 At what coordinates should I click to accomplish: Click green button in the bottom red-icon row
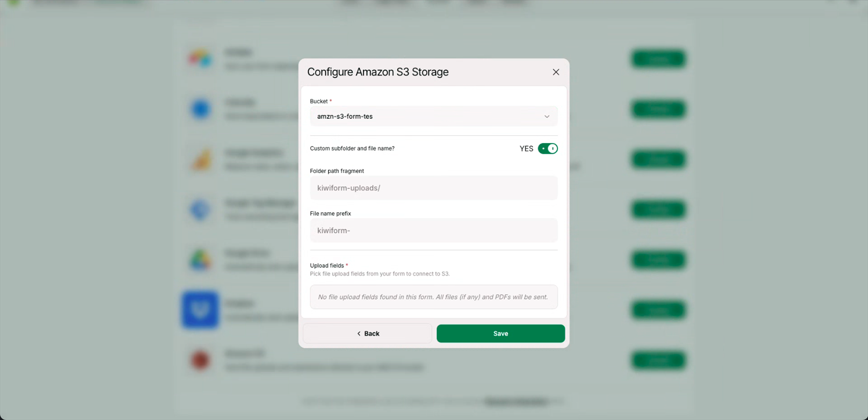pyautogui.click(x=659, y=360)
